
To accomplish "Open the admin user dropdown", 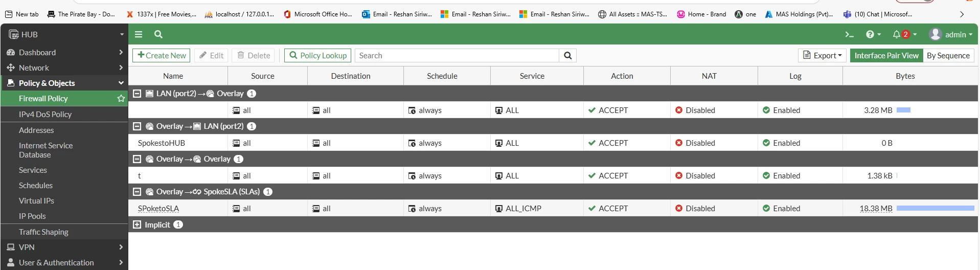I will click(950, 34).
